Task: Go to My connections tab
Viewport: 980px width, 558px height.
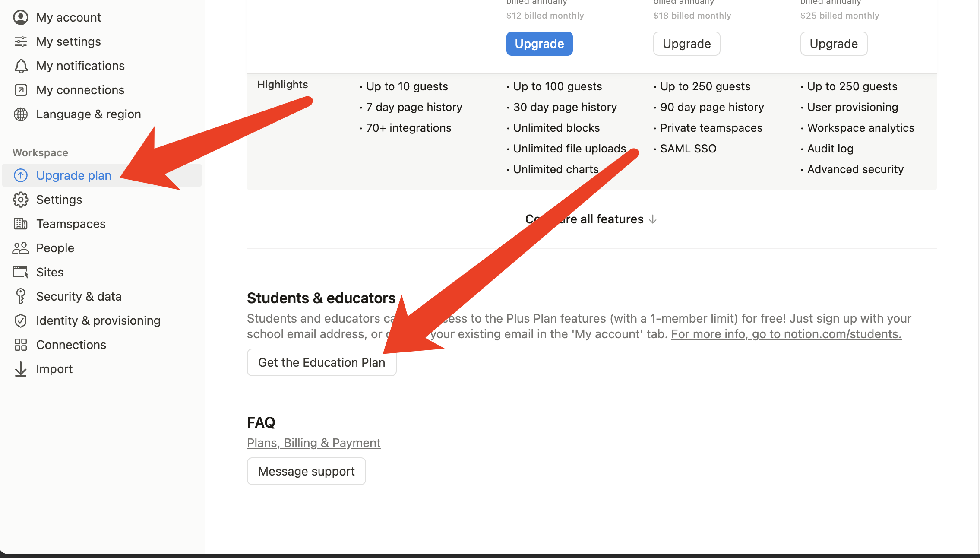Action: (80, 90)
